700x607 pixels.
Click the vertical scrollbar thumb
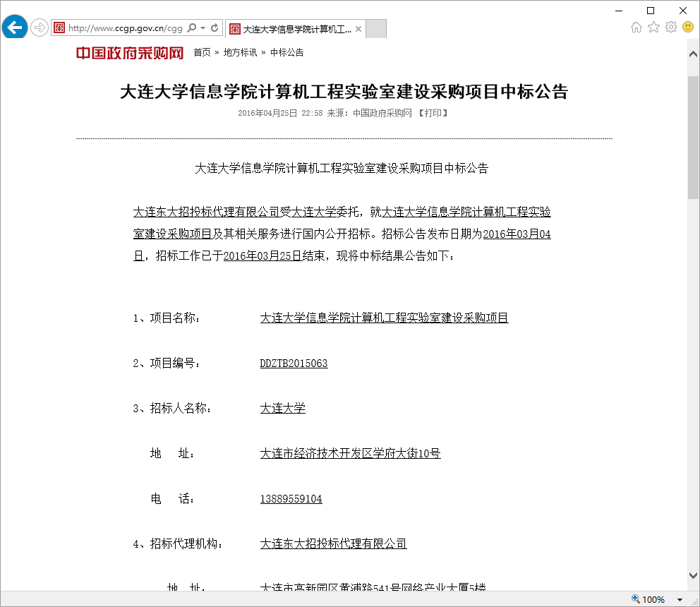click(x=693, y=137)
